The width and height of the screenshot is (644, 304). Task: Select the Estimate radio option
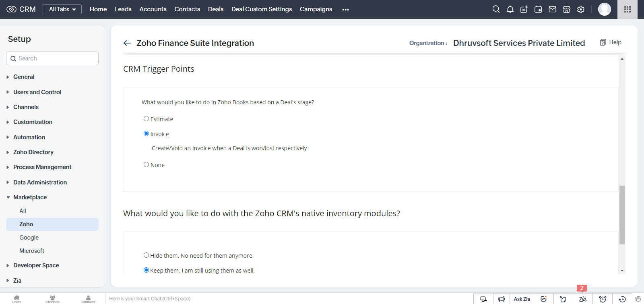146,119
